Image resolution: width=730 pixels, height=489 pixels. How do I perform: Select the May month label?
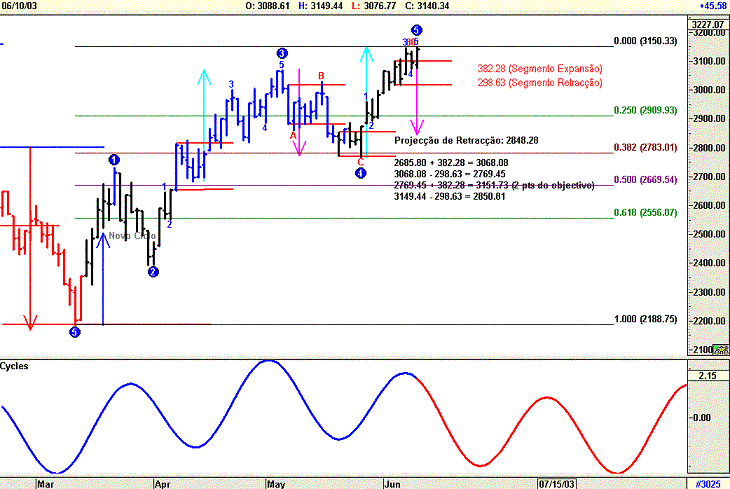click(x=276, y=484)
